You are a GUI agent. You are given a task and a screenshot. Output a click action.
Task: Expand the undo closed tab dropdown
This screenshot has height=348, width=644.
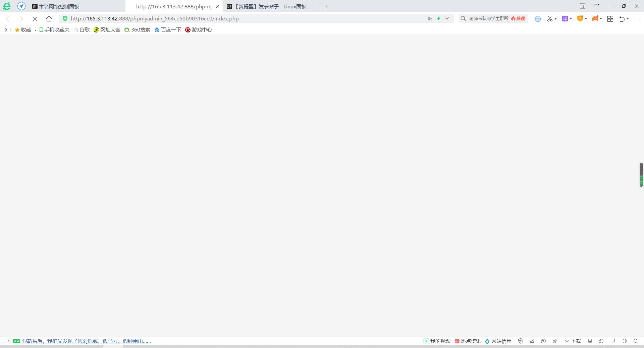click(x=628, y=19)
